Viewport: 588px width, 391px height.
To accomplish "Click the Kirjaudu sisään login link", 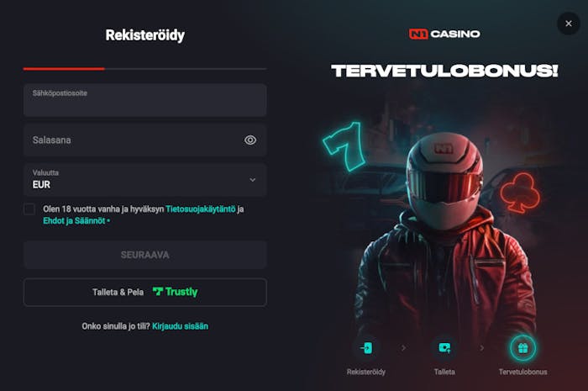I will pyautogui.click(x=180, y=326).
